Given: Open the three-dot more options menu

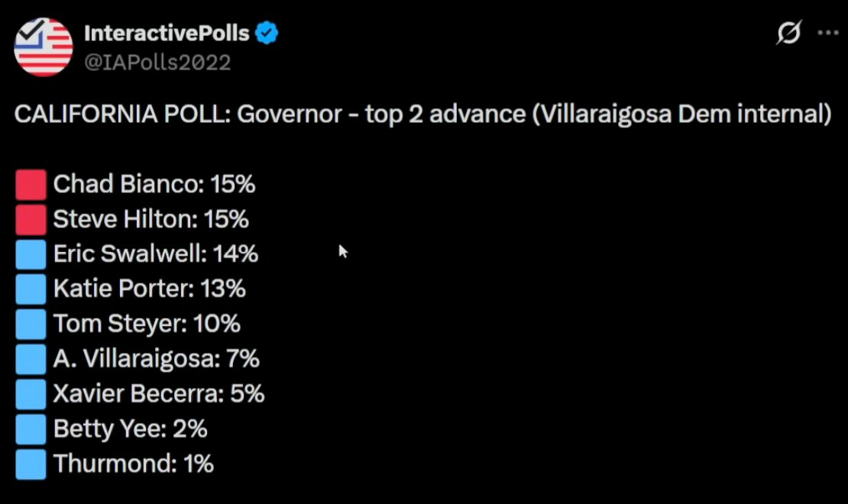Looking at the screenshot, I should coord(829,34).
